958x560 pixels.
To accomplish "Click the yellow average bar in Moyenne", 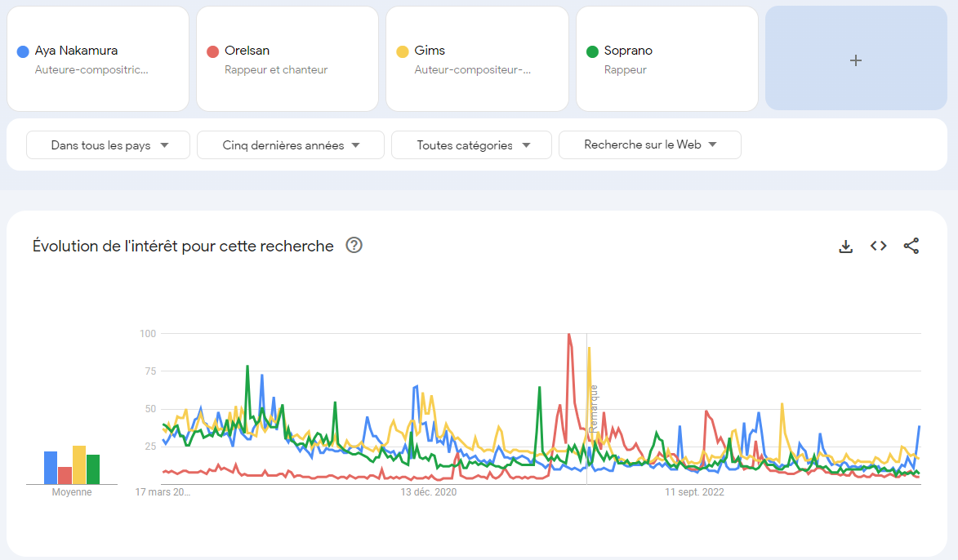I will pos(79,465).
